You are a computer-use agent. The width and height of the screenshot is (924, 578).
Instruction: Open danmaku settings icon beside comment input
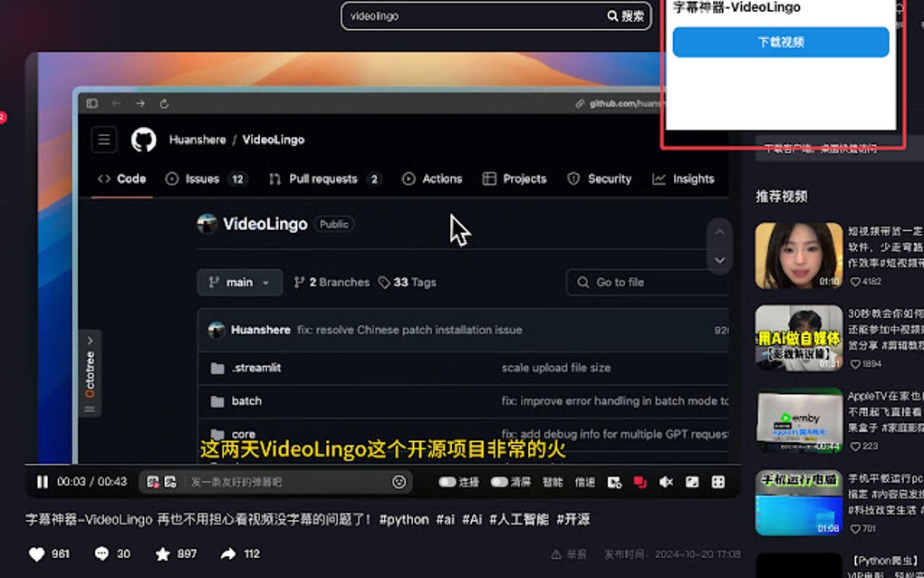(170, 482)
